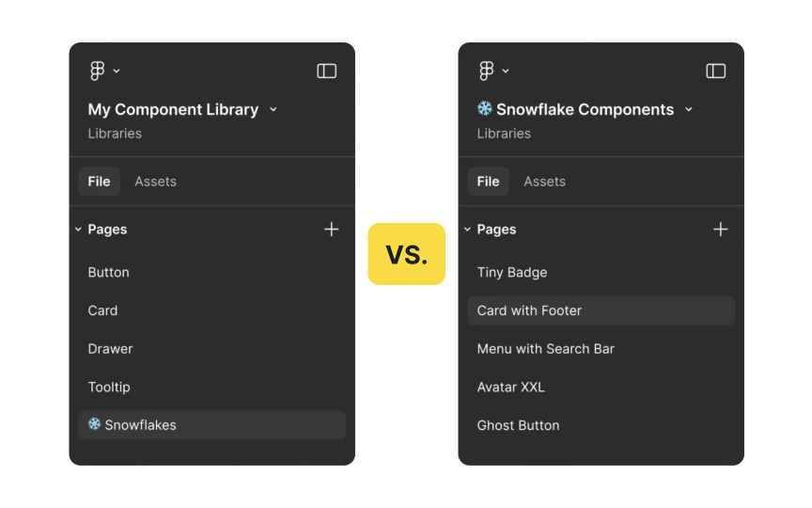Click the snowflake icon beside Snowflakes page

click(x=95, y=424)
